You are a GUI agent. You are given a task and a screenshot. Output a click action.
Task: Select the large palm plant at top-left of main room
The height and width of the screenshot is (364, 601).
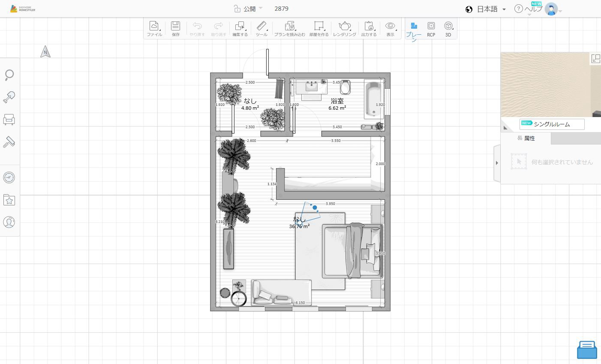coord(233,155)
